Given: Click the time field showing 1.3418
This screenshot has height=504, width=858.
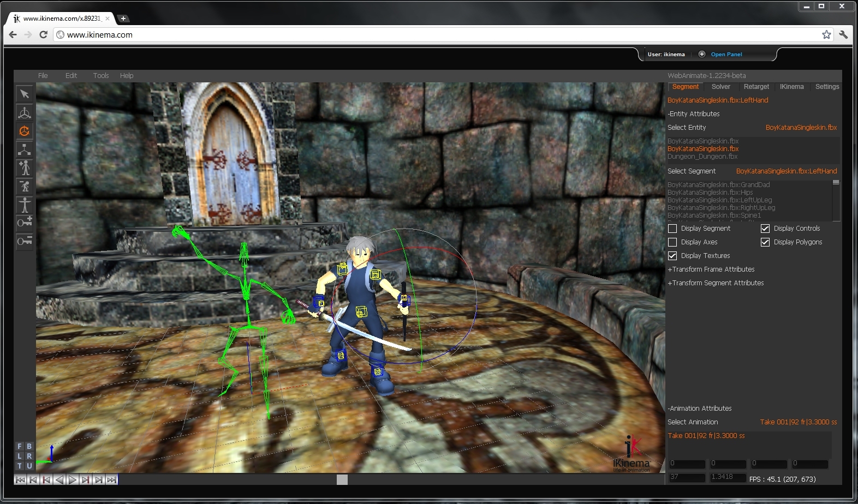Looking at the screenshot, I should 728,477.
